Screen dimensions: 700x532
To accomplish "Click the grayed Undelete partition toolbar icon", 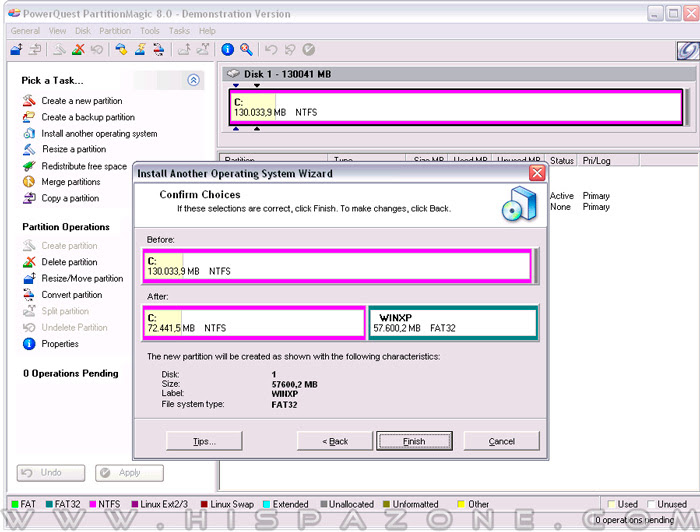I will click(x=96, y=49).
